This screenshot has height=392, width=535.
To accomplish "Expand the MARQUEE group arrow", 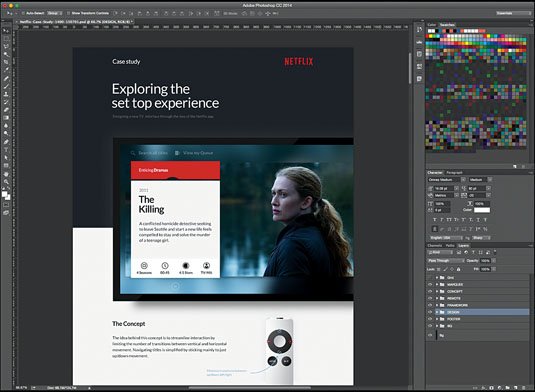I will [437, 285].
